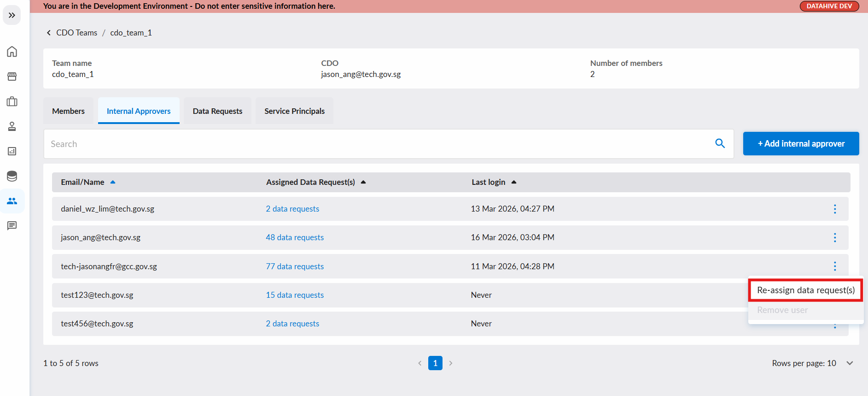The width and height of the screenshot is (868, 396).
Task: Open 15 data requests link
Action: [295, 295]
